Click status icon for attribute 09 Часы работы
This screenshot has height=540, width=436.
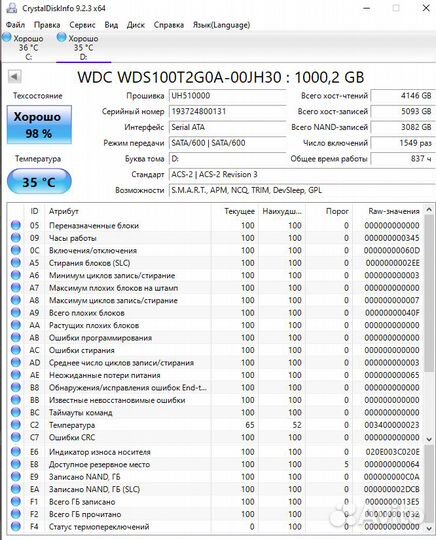click(15, 238)
